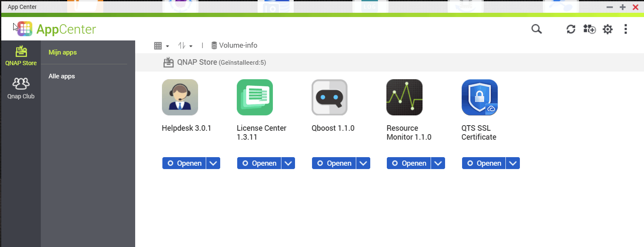644x247 pixels.
Task: Open License Center with Openen button
Action: 259,163
